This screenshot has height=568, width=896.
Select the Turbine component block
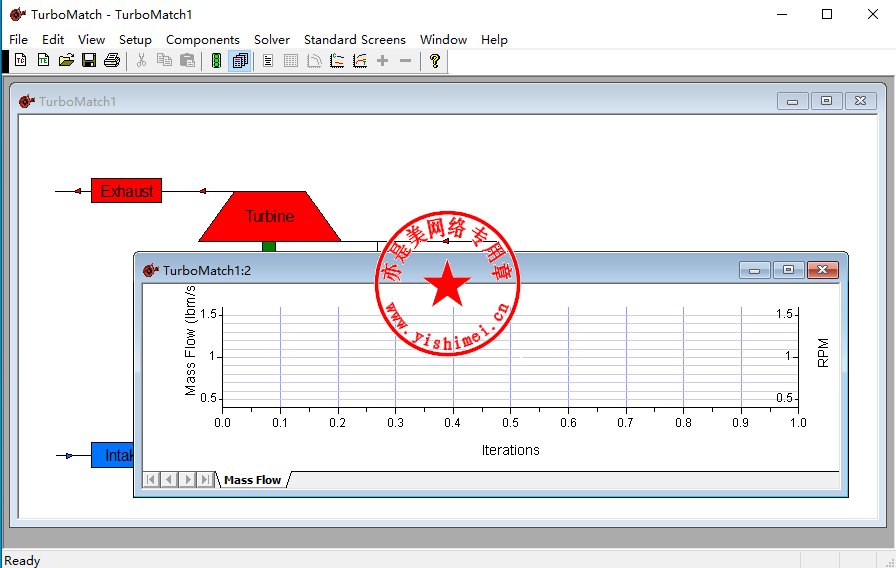click(270, 217)
